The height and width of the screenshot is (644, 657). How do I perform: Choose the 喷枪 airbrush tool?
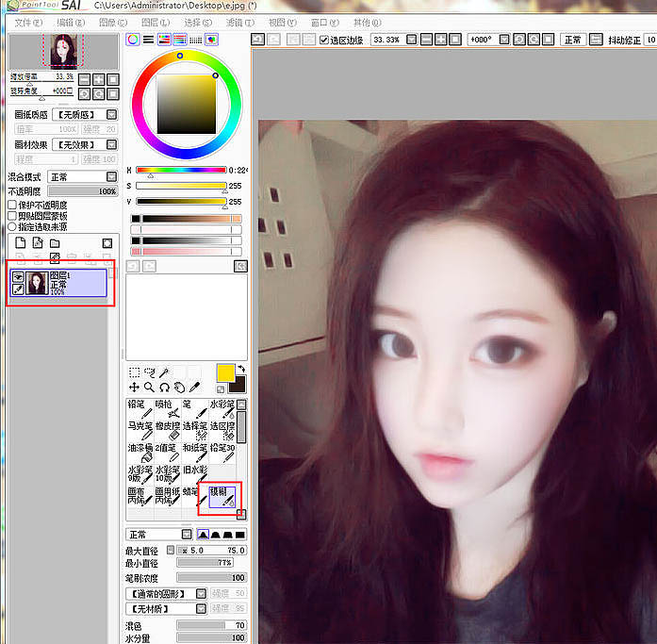168,409
